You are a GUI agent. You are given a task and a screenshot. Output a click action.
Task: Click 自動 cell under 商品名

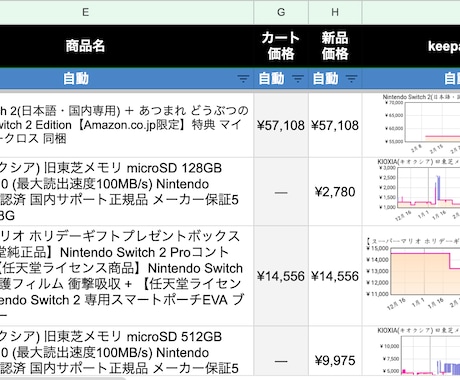pos(126,79)
